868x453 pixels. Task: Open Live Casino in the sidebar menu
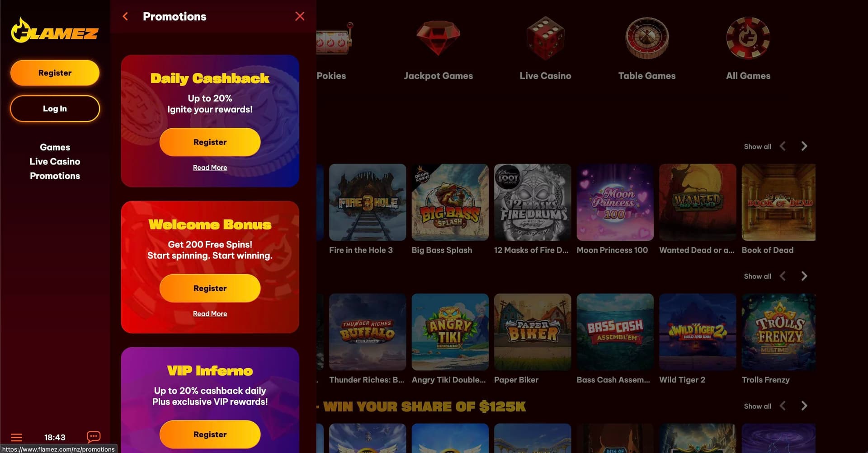55,162
